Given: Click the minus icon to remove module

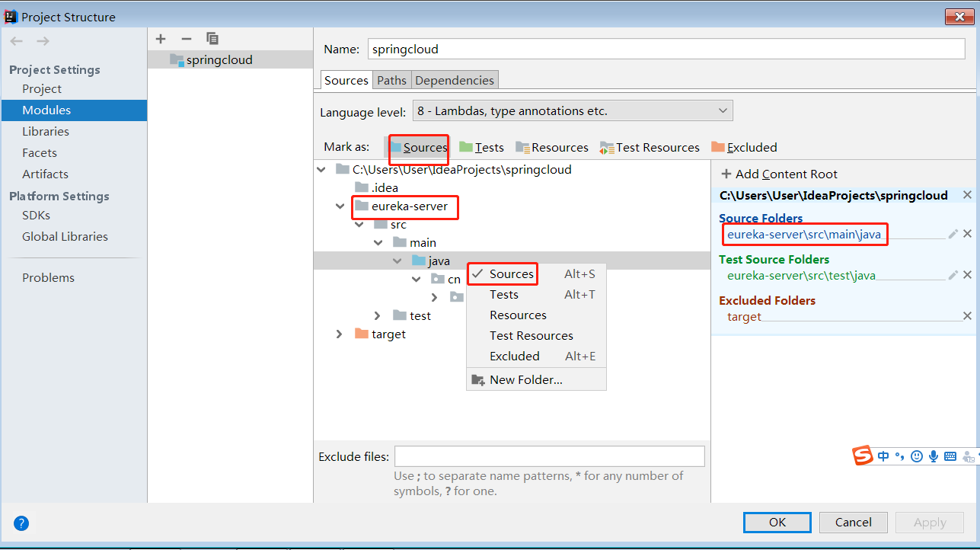Looking at the screenshot, I should pyautogui.click(x=186, y=38).
